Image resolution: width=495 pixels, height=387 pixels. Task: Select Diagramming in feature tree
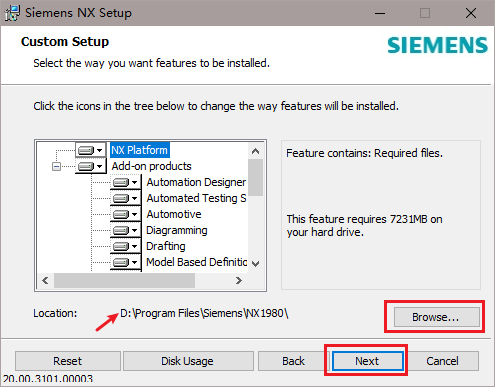point(177,230)
